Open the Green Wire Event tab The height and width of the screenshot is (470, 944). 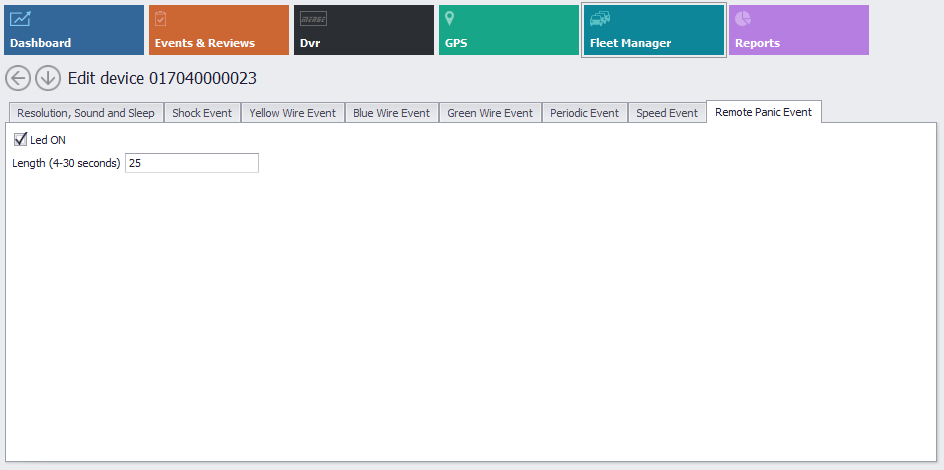click(490, 113)
